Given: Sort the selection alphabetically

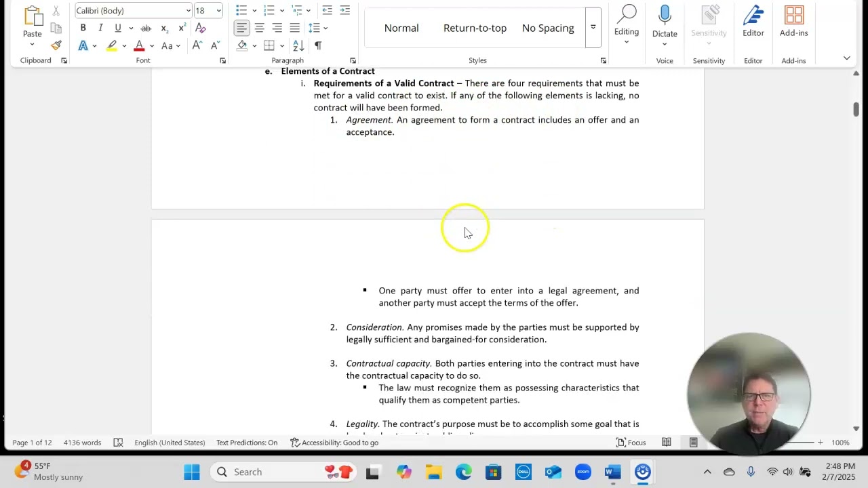Looking at the screenshot, I should (x=298, y=45).
